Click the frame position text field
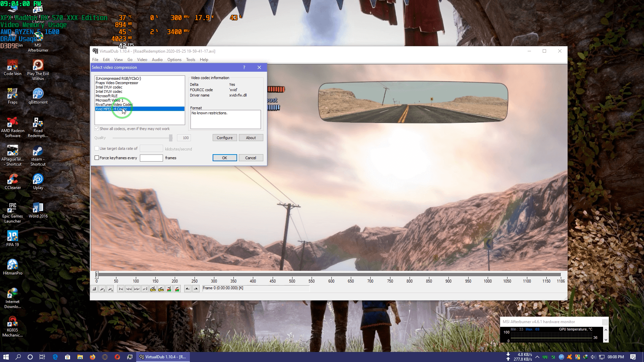 point(256,288)
